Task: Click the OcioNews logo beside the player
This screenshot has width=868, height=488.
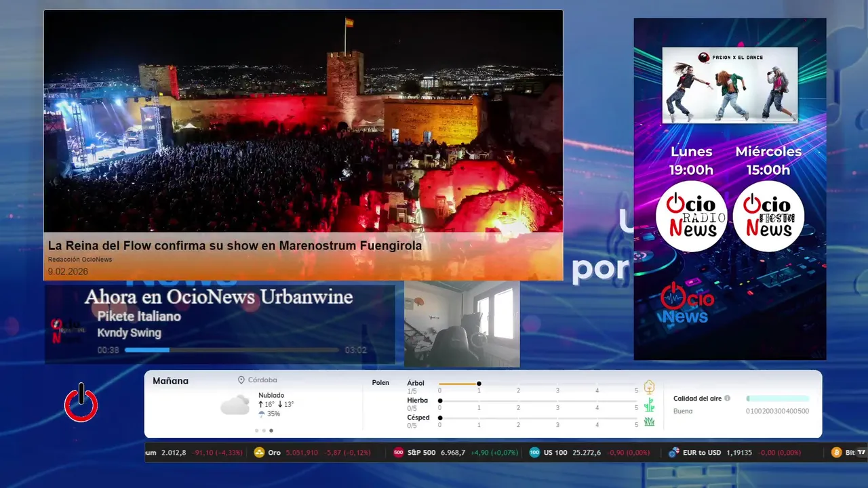Action: pyautogui.click(x=68, y=330)
